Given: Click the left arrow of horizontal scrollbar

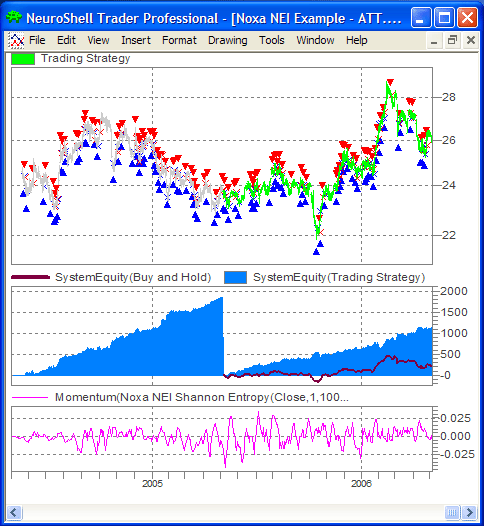Looking at the screenshot, I should tap(14, 513).
